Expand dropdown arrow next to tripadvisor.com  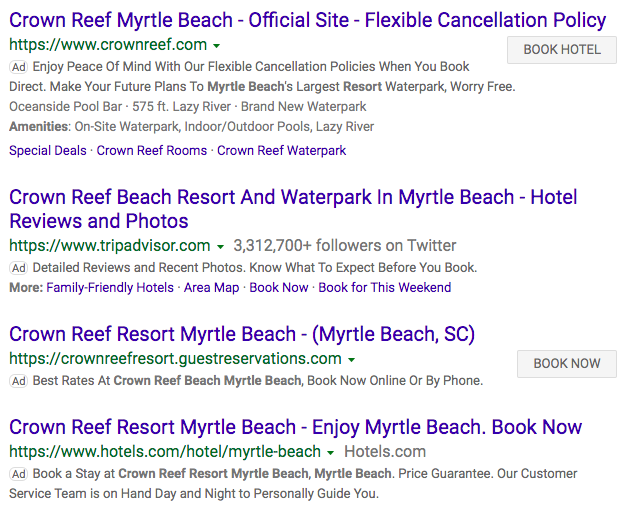pyautogui.click(x=220, y=247)
